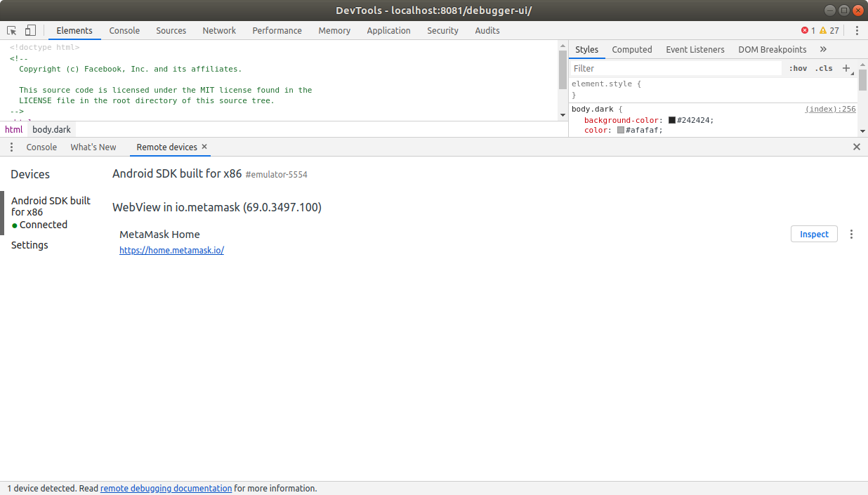Open the #242424 background color swatch
868x495 pixels.
click(x=672, y=120)
